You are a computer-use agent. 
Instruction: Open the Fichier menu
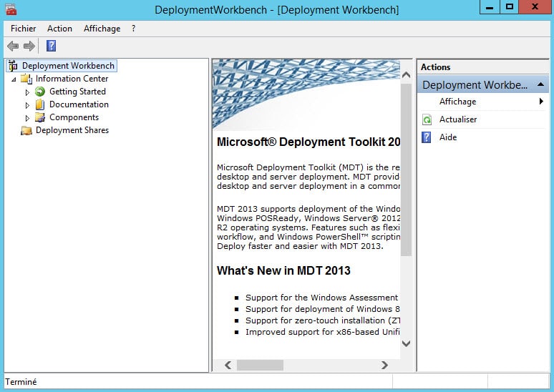24,29
